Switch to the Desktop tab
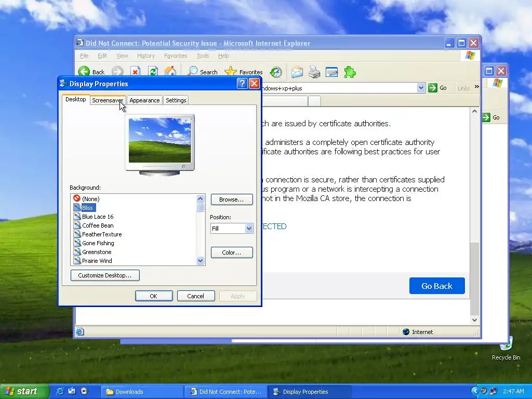Image resolution: width=532 pixels, height=399 pixels. pos(76,99)
